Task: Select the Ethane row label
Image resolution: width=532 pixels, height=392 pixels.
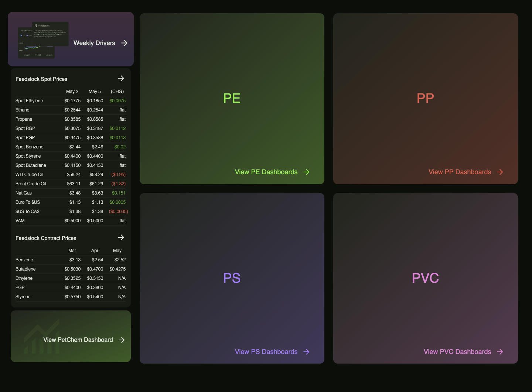Action: coord(22,110)
